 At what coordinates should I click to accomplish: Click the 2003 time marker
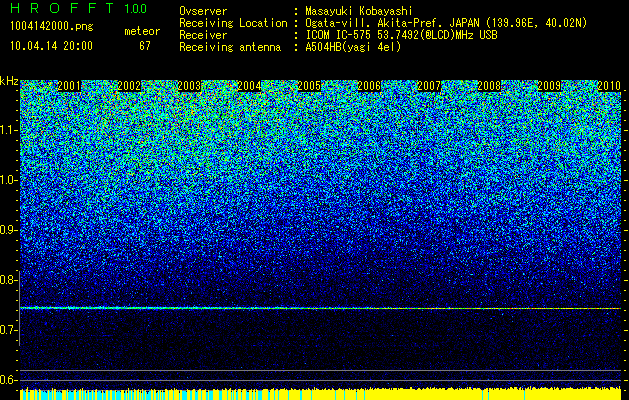coord(189,86)
